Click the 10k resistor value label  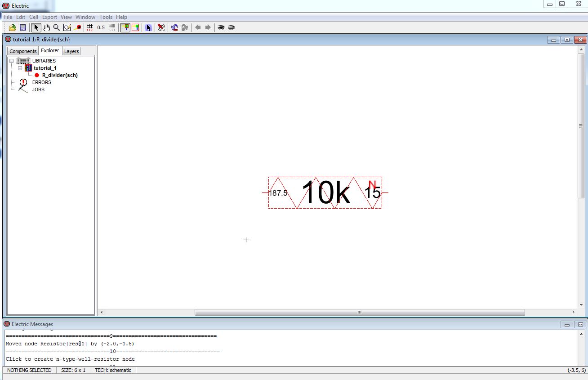(x=326, y=193)
